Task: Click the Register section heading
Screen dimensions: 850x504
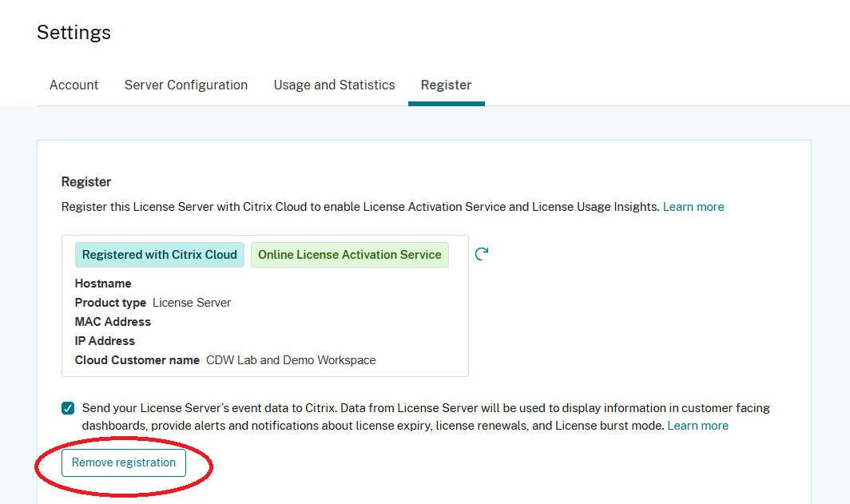Action: coord(86,182)
